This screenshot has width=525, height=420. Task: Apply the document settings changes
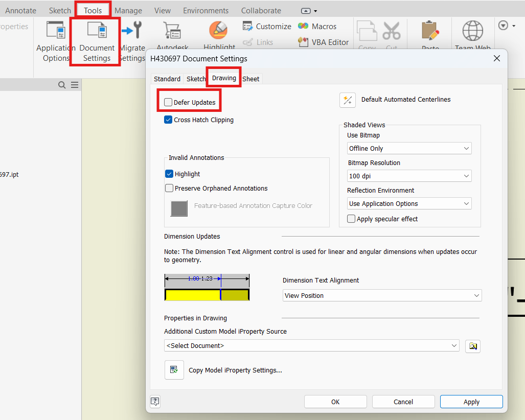pos(471,402)
